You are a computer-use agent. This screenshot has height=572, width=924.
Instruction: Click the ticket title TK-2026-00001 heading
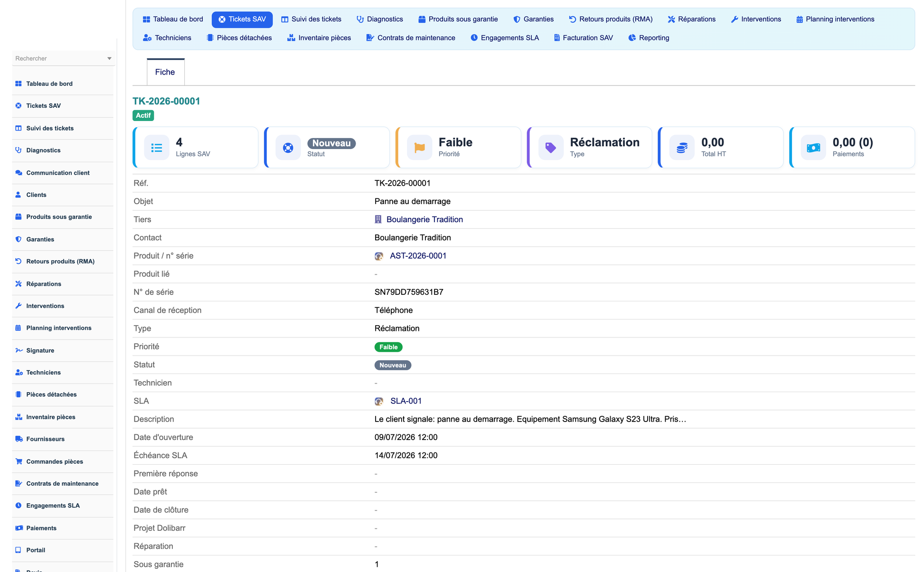166,101
